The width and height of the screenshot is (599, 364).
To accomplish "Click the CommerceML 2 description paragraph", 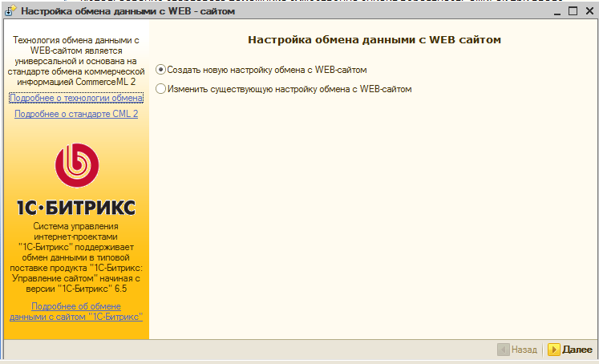I will [76, 61].
